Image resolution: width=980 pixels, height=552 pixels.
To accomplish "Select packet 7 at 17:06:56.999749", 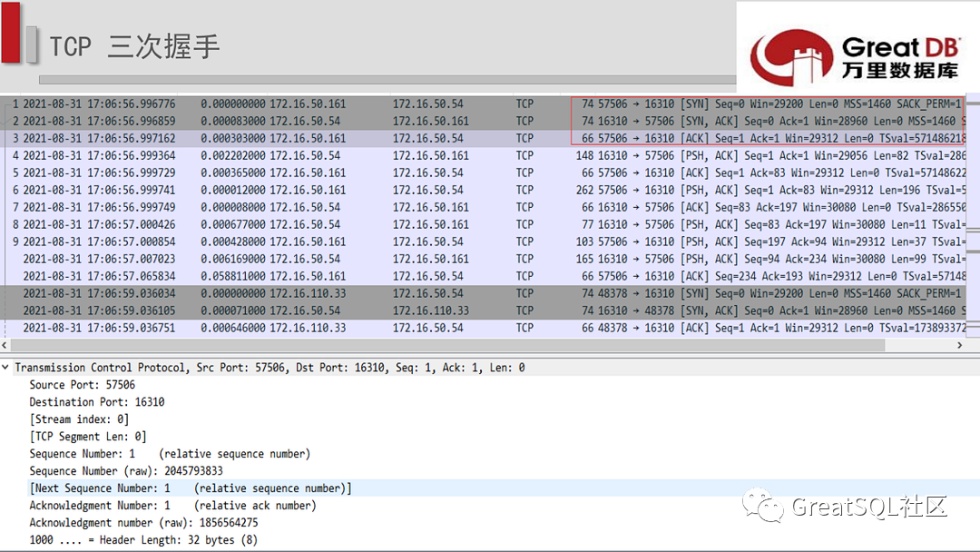I will (x=483, y=207).
